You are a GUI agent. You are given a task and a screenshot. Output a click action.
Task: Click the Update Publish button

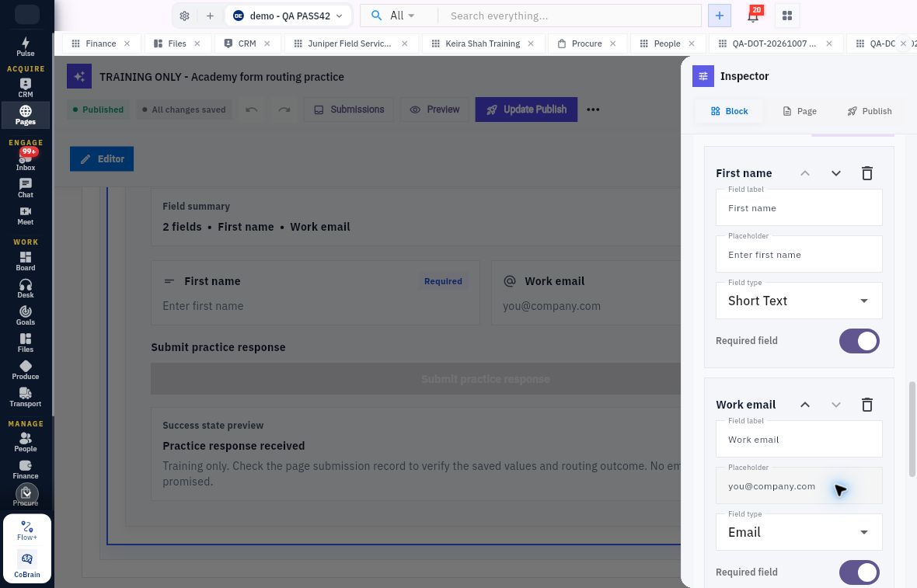[526, 110]
